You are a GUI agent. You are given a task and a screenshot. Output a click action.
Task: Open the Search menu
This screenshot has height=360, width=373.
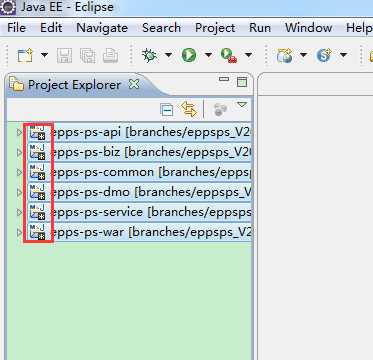click(x=161, y=28)
